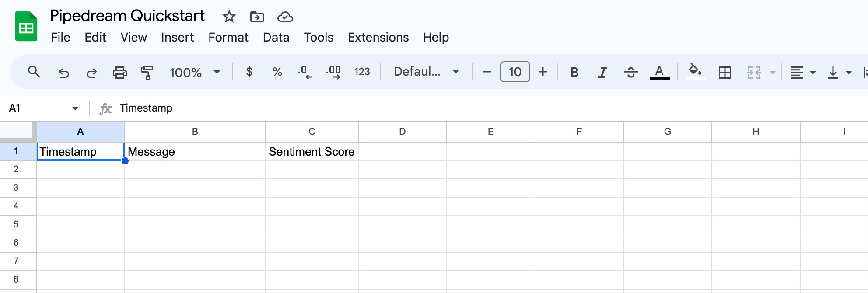This screenshot has height=293, width=868.
Task: Open the borders tool
Action: [x=724, y=72]
